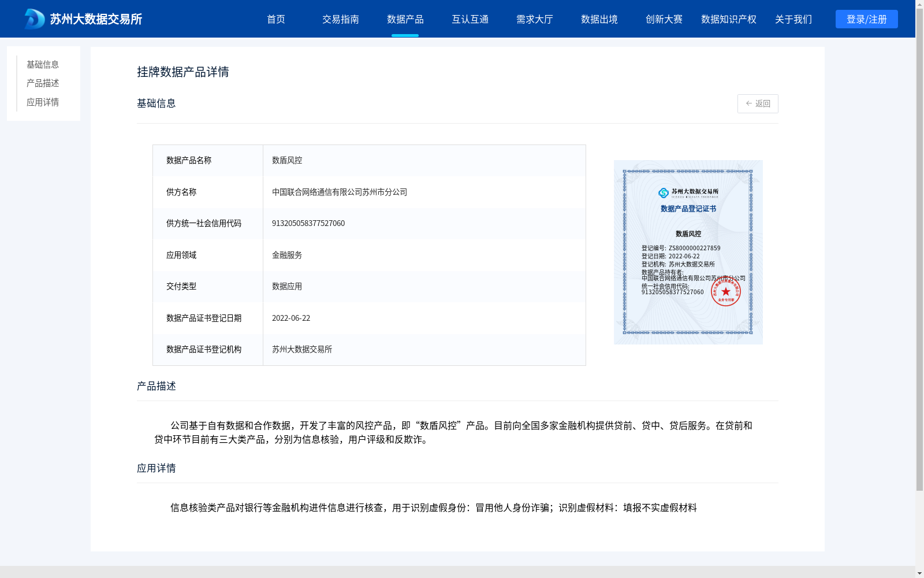Select the 2022-06-22 registration date cell

(424, 318)
